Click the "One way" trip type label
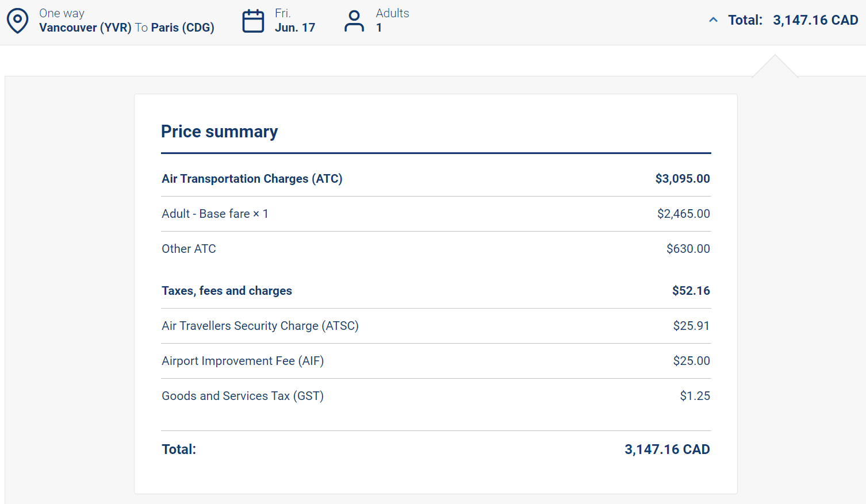Image resolution: width=866 pixels, height=504 pixels. point(62,13)
